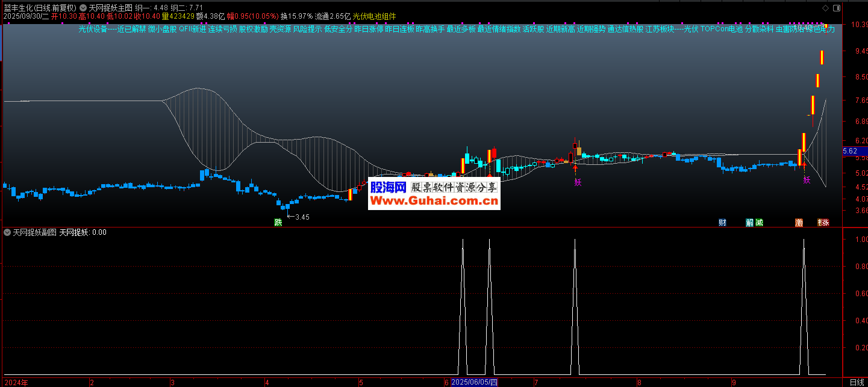Click the magenta 妖 signal near July
This screenshot has height=387, width=868.
pyautogui.click(x=578, y=181)
